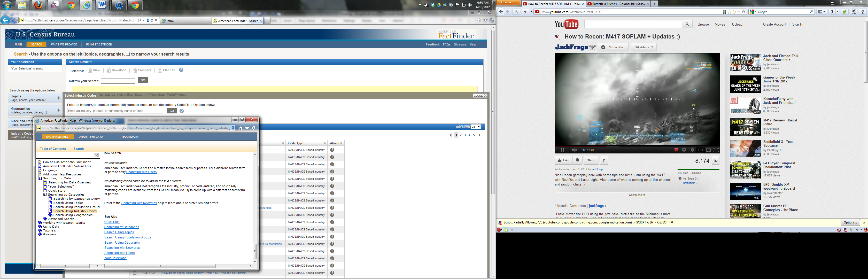Tick checkbox for ALL-1122 industry group row

(134, 273)
